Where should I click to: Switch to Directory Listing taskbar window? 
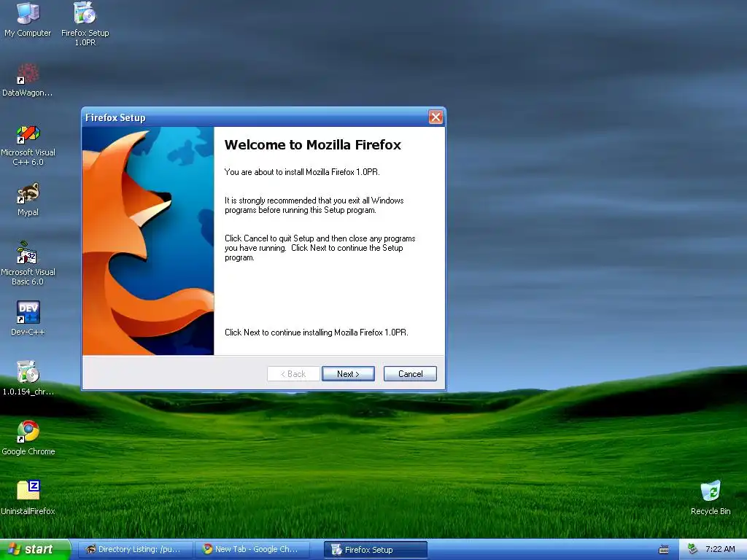coord(135,550)
